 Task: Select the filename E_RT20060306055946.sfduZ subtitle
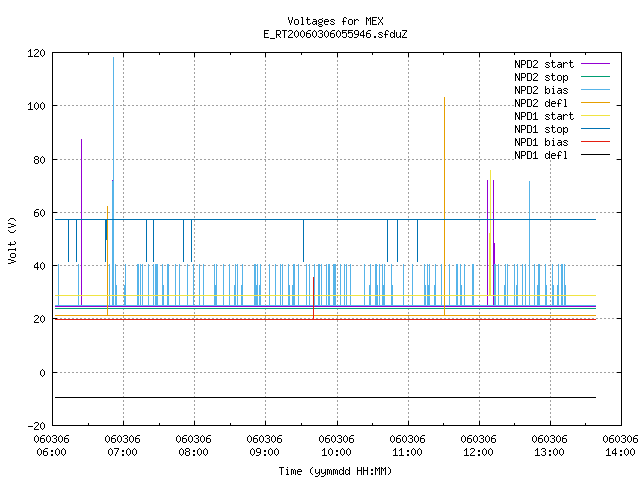tap(335, 34)
